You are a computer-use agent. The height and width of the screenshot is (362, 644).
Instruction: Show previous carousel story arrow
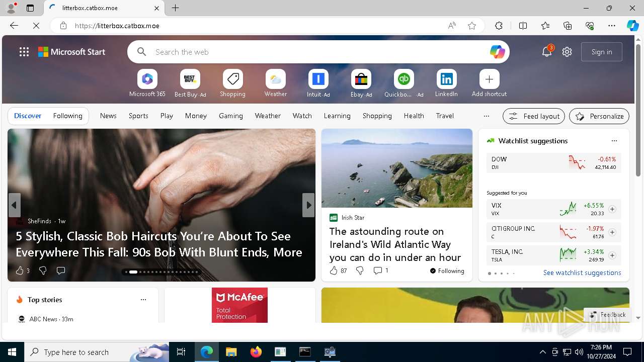[14, 205]
